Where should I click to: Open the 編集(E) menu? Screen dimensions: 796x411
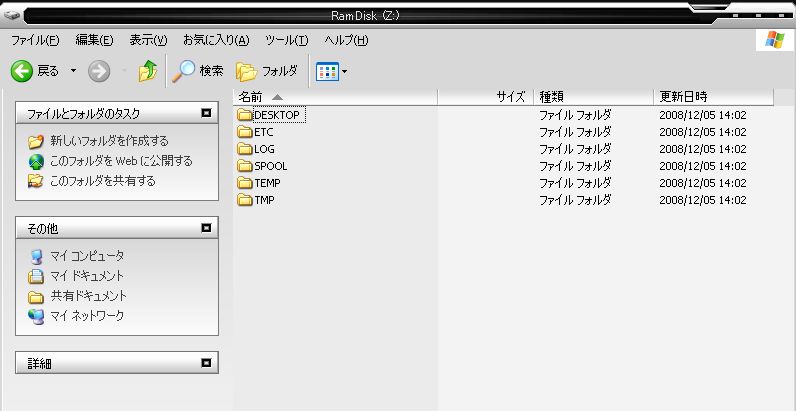tap(94, 40)
